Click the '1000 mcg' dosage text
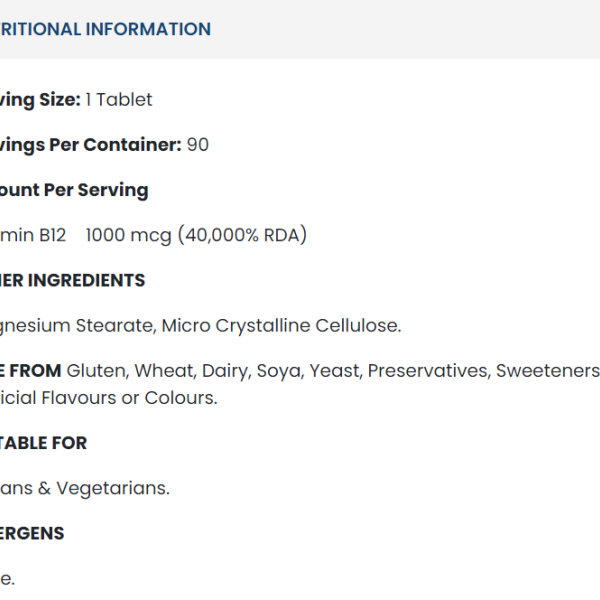This screenshot has width=600, height=600. (x=129, y=235)
